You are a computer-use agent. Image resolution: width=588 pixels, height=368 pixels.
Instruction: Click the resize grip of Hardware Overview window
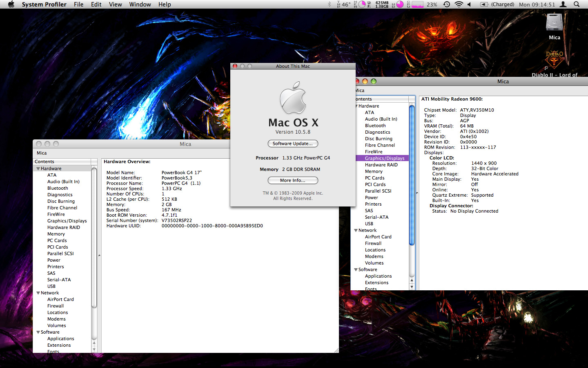point(336,350)
